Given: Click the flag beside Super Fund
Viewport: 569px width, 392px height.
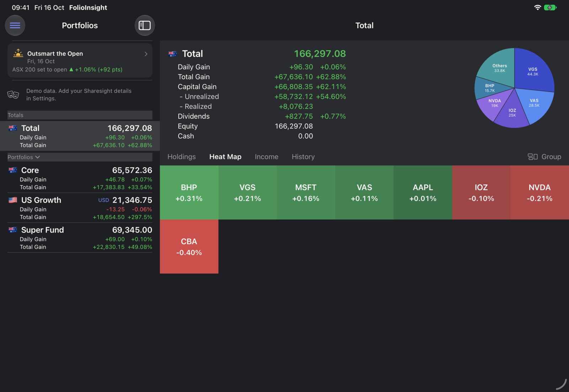Looking at the screenshot, I should point(13,230).
